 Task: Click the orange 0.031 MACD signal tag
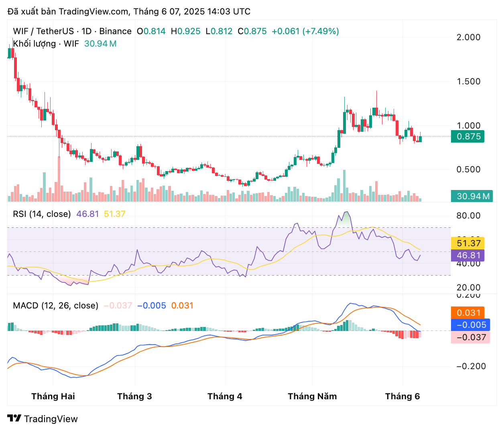click(x=468, y=313)
